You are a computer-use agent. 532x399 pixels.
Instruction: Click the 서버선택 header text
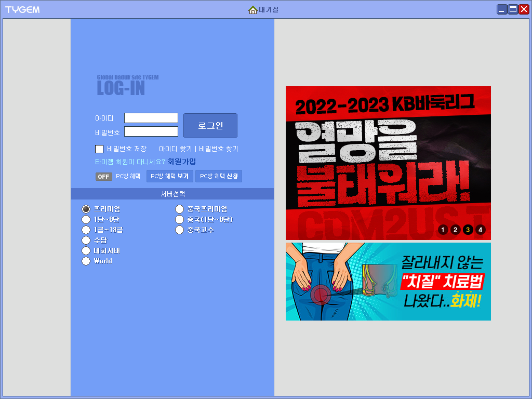click(x=172, y=194)
